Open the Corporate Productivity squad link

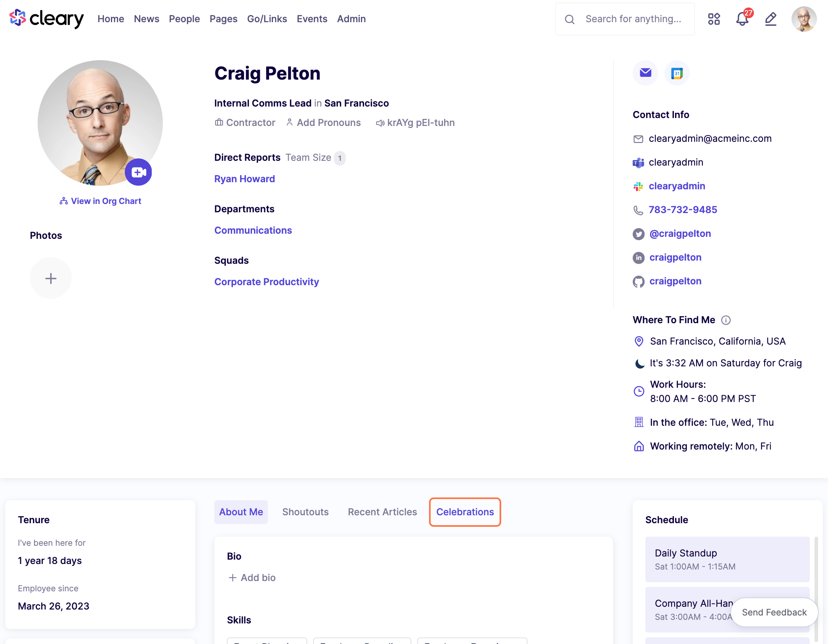tap(267, 282)
